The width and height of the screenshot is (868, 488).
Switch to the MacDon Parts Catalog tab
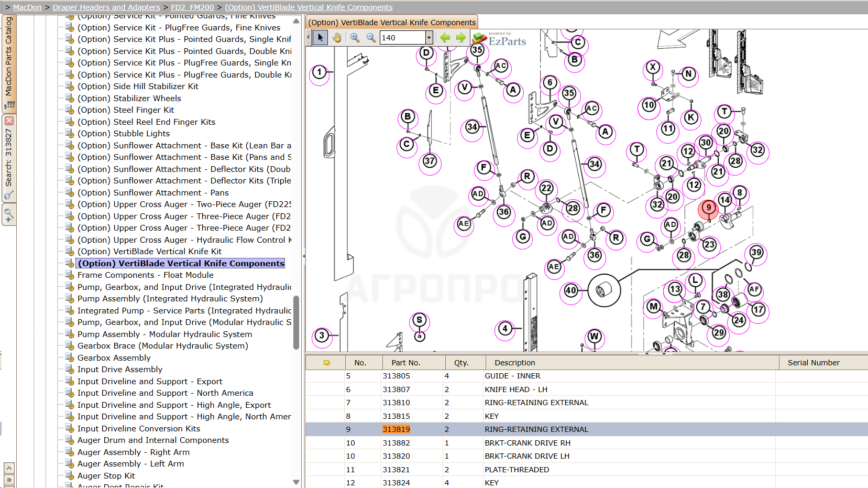coord(9,63)
